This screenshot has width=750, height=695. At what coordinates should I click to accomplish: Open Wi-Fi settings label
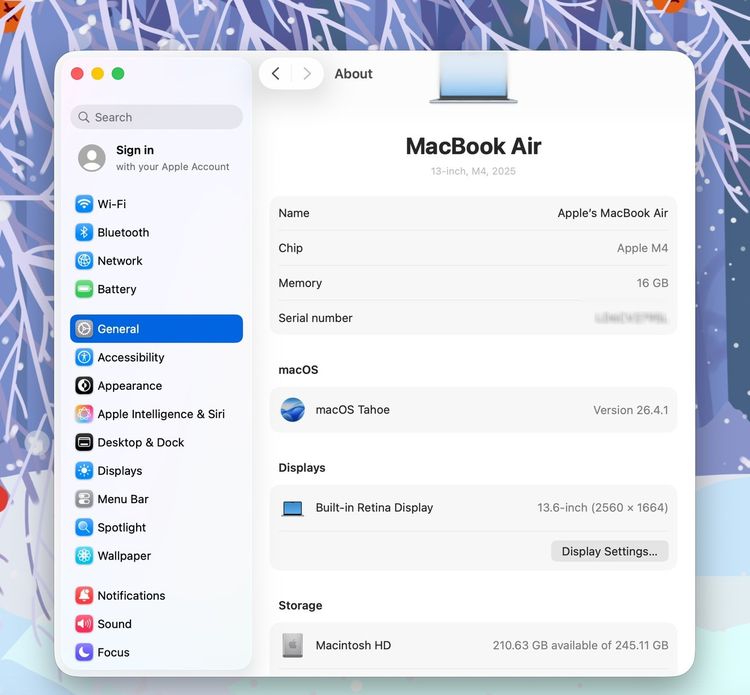[x=112, y=204]
